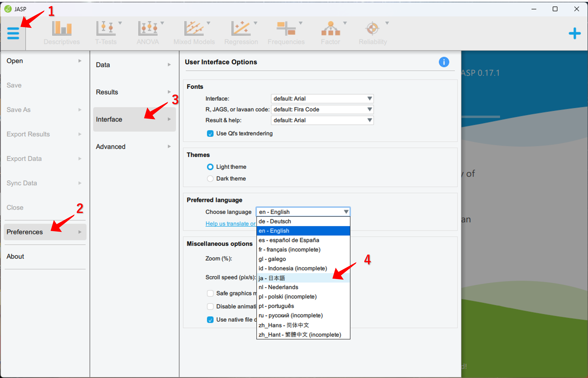Open the Regression module
This screenshot has width=588, height=378.
(x=241, y=33)
